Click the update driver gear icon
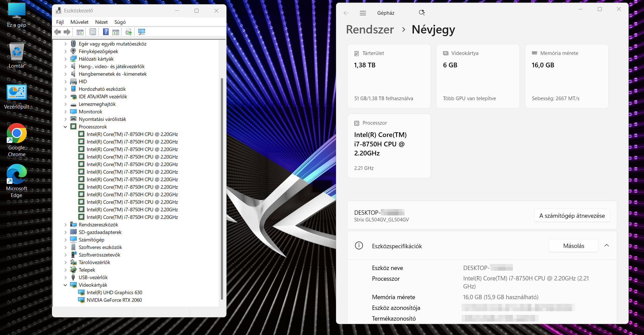The image size is (644, 335). [128, 32]
